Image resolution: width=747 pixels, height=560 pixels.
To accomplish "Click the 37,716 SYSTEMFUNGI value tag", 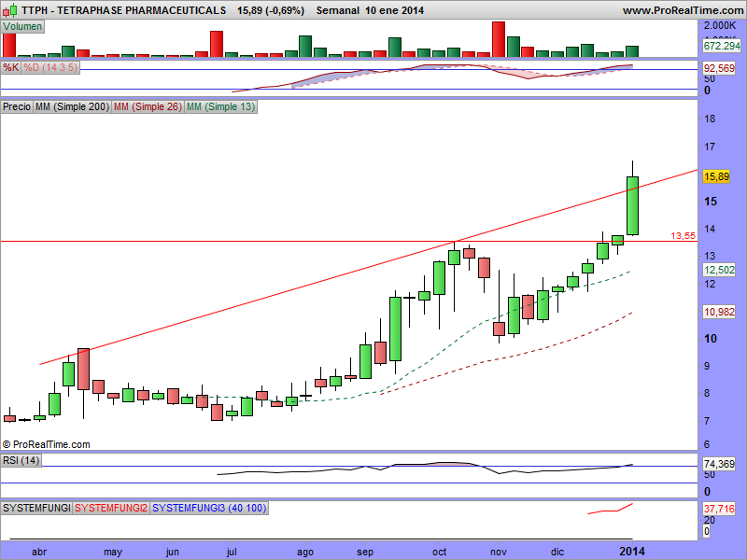I will (x=719, y=509).
